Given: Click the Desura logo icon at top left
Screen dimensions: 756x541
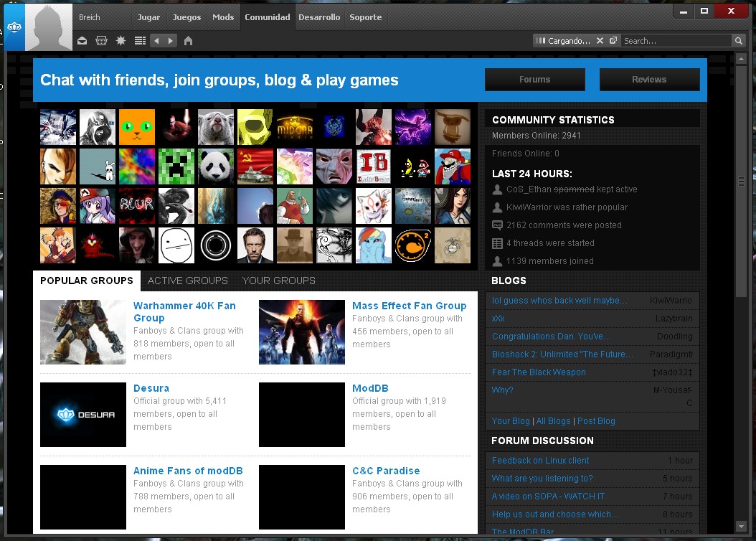Looking at the screenshot, I should [14, 27].
